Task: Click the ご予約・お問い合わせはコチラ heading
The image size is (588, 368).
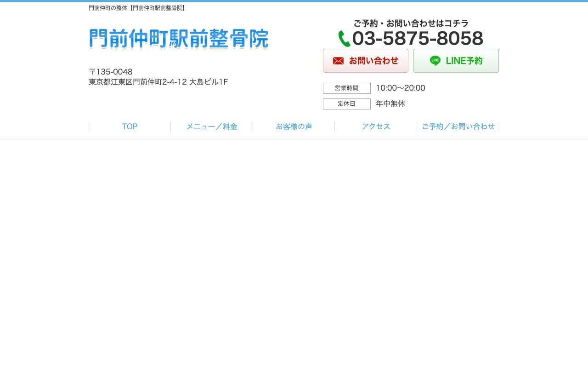Action: [x=411, y=23]
